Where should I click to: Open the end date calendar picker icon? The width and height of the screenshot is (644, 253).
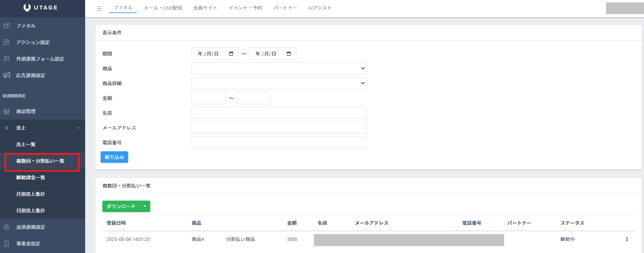pyautogui.click(x=289, y=54)
